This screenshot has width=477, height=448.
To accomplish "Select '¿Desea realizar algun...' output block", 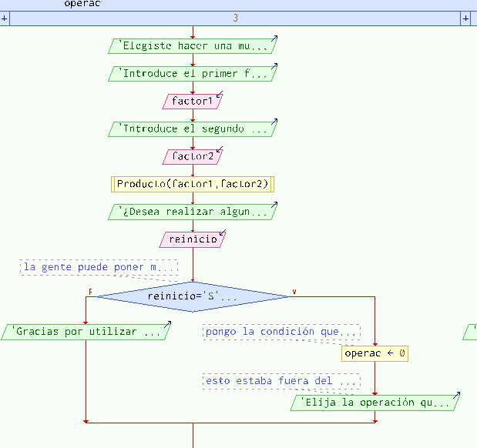I will coord(193,212).
